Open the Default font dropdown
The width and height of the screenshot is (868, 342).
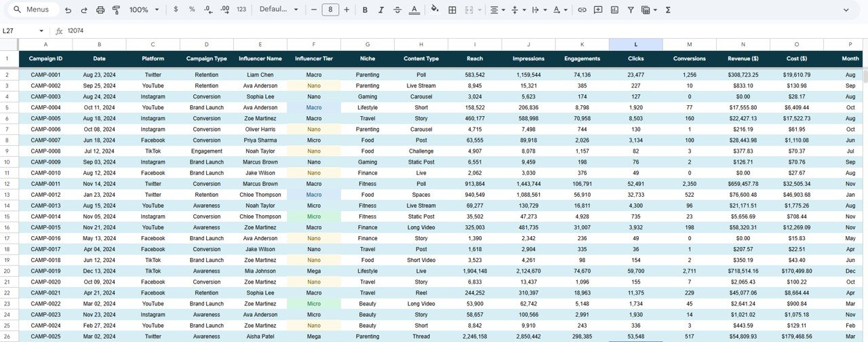click(279, 10)
